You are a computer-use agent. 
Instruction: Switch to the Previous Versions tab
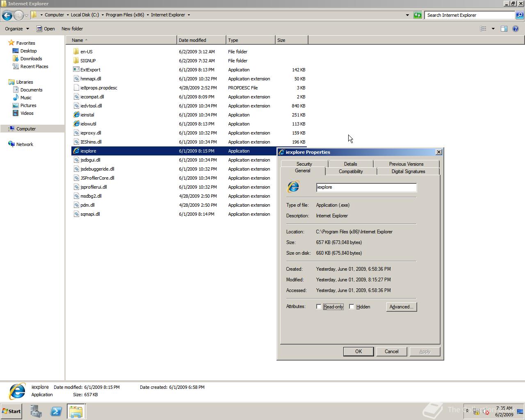pos(406,164)
